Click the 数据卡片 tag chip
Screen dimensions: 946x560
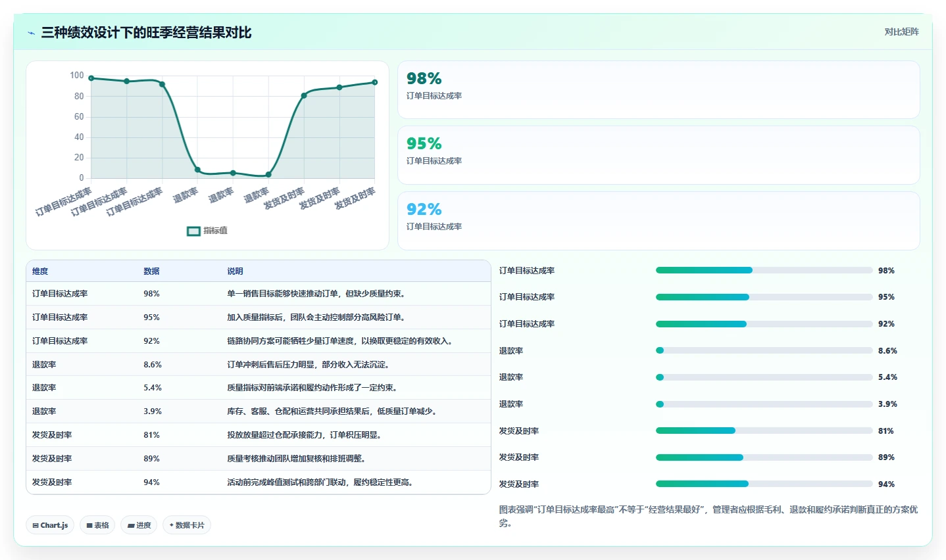coord(187,525)
